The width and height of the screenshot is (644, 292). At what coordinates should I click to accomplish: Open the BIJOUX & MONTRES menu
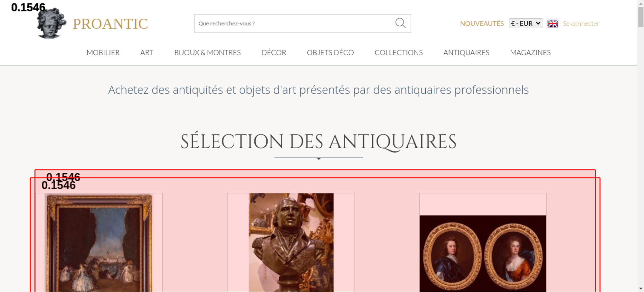point(207,52)
